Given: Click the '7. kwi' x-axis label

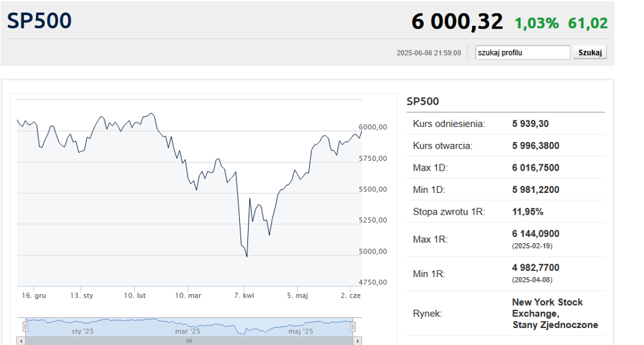Looking at the screenshot, I should [245, 295].
